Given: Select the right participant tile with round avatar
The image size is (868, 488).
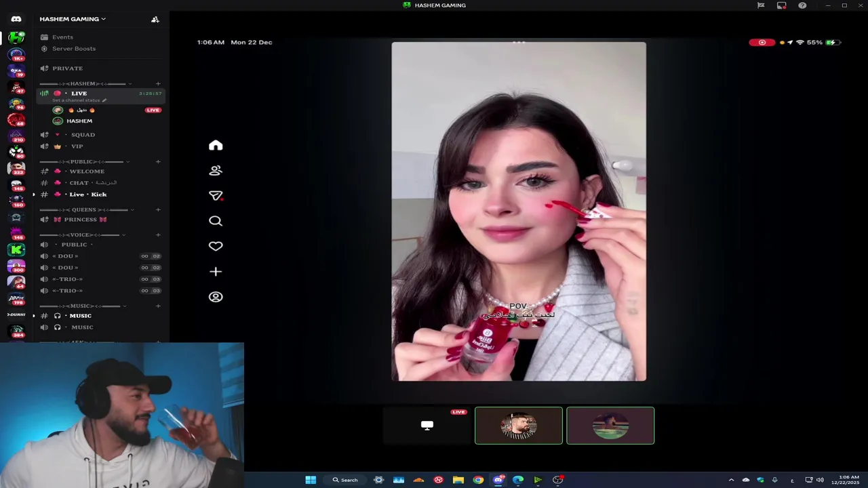Looking at the screenshot, I should [x=610, y=426].
